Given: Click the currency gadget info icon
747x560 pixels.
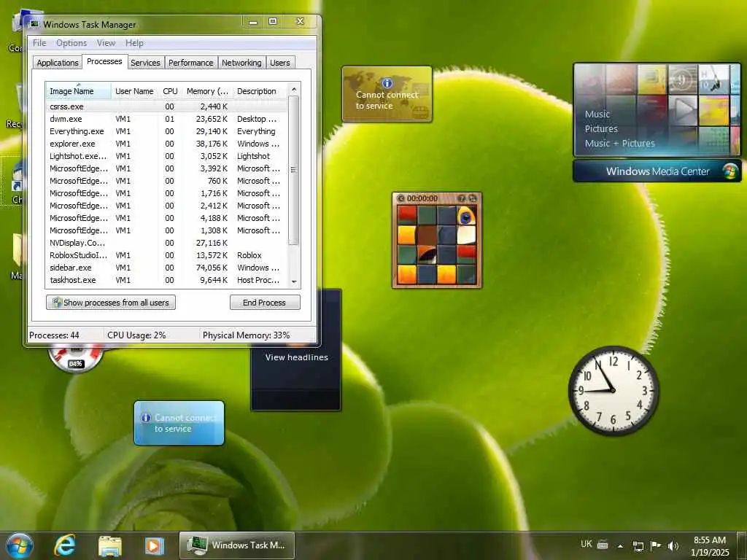Looking at the screenshot, I should click(387, 83).
